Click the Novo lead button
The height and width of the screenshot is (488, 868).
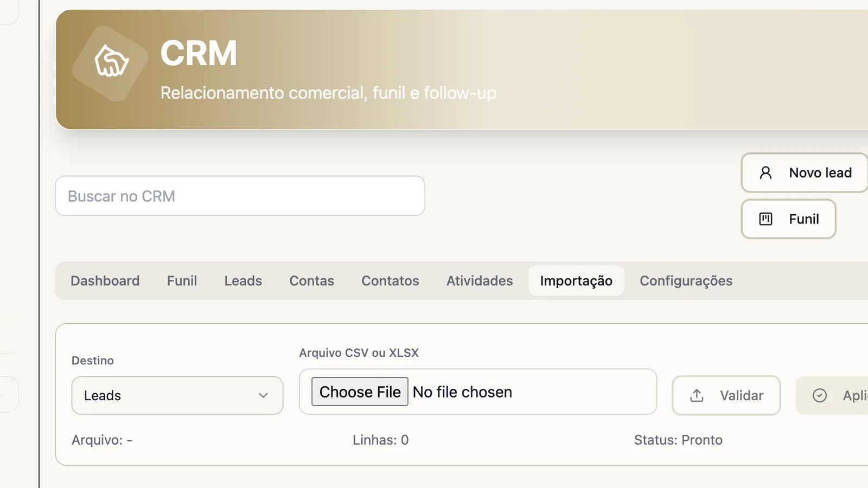[805, 172]
